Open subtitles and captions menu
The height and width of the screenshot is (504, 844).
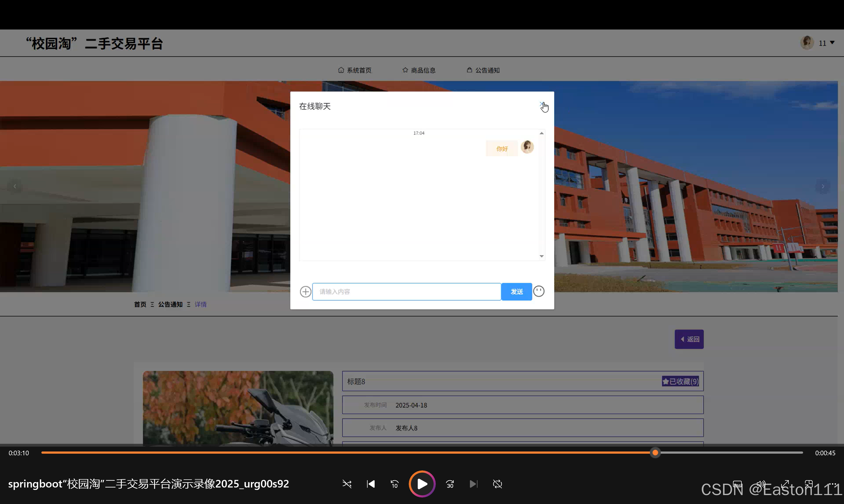coord(737,484)
